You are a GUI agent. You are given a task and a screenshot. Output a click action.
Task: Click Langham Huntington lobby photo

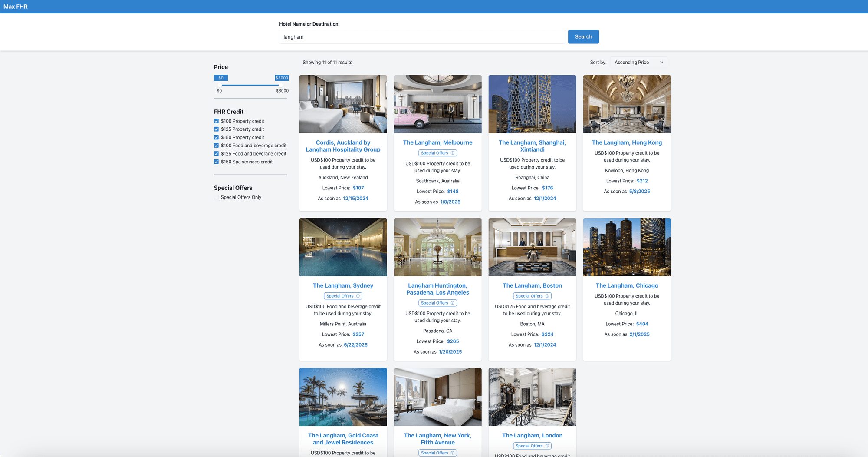437,247
